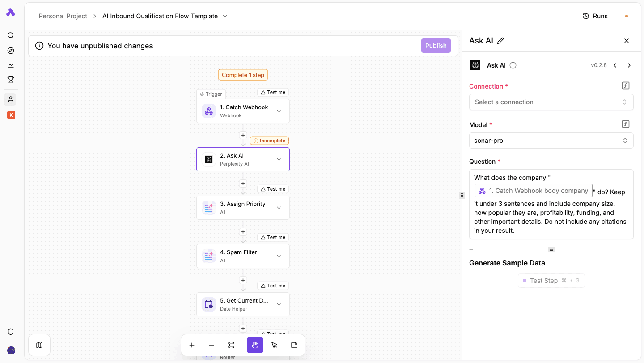
Task: Rename the flow using the pencil icon
Action: (501, 41)
